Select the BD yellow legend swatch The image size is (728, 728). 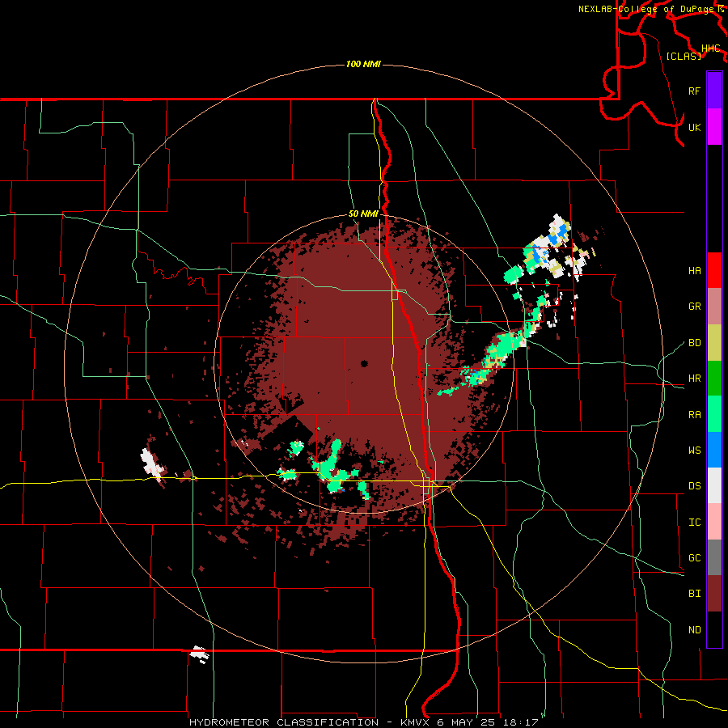[714, 343]
